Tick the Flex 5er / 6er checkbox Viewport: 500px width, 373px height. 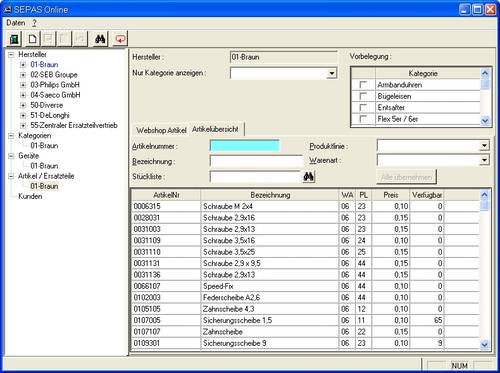(x=363, y=119)
